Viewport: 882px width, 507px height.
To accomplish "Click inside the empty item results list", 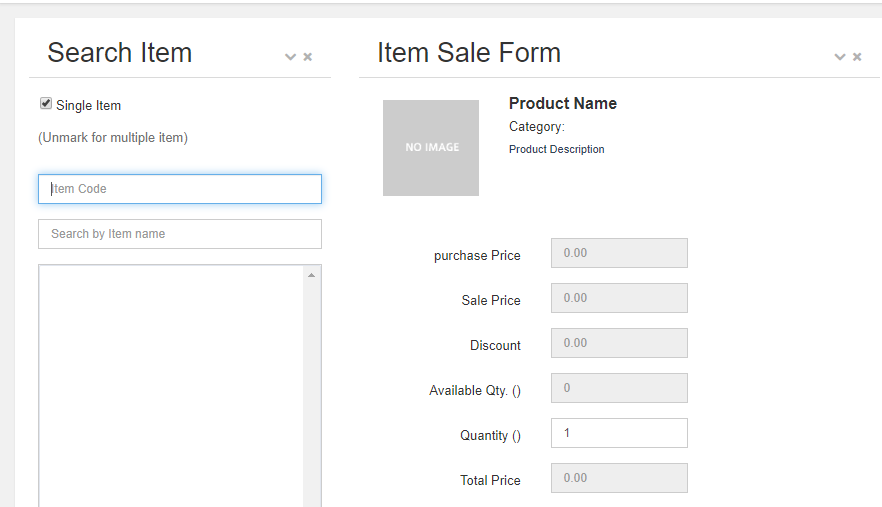I will coord(171,386).
